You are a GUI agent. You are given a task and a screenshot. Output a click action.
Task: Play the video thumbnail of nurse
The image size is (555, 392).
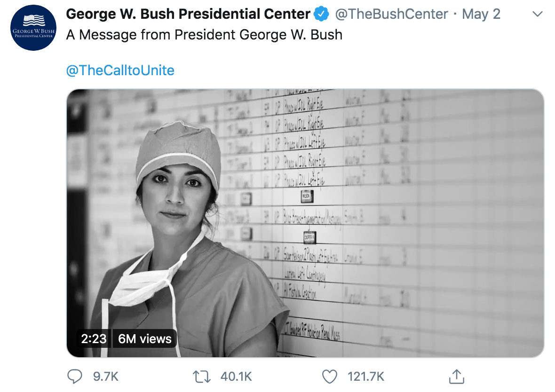pyautogui.click(x=305, y=223)
